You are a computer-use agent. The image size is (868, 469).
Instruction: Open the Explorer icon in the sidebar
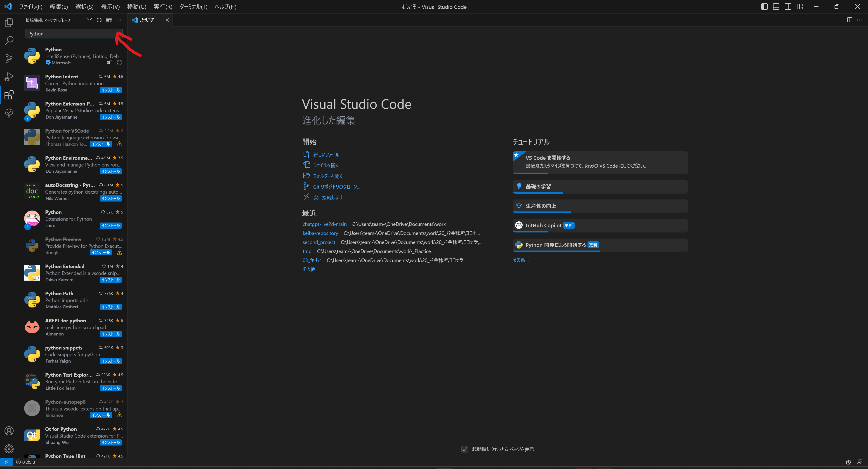(9, 22)
